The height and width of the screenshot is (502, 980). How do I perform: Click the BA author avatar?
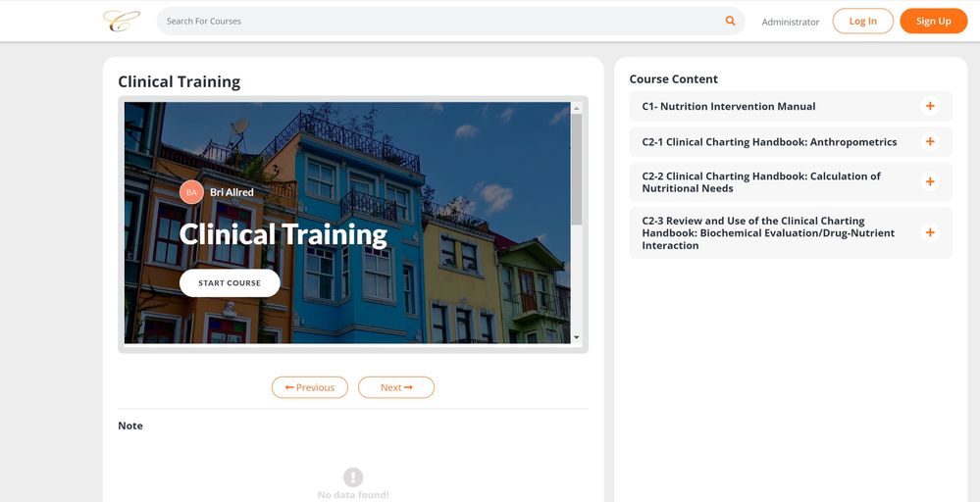pyautogui.click(x=191, y=192)
